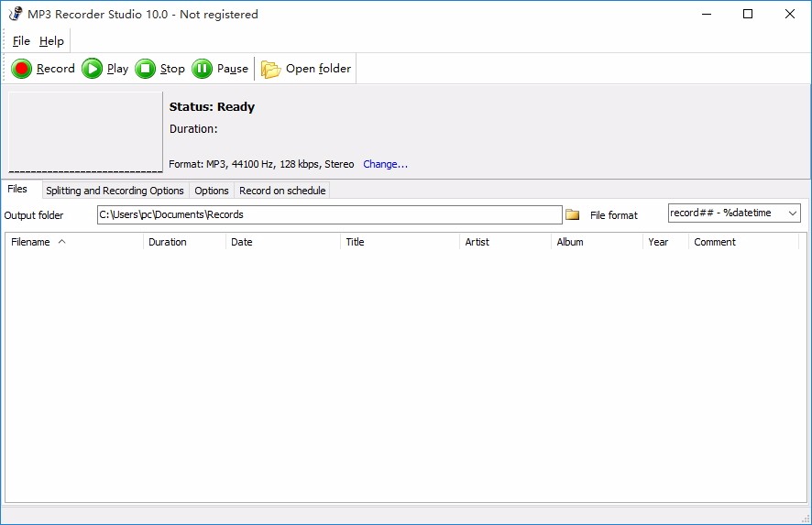Click the microphone app icon in title bar
The width and height of the screenshot is (812, 525).
pyautogui.click(x=15, y=14)
